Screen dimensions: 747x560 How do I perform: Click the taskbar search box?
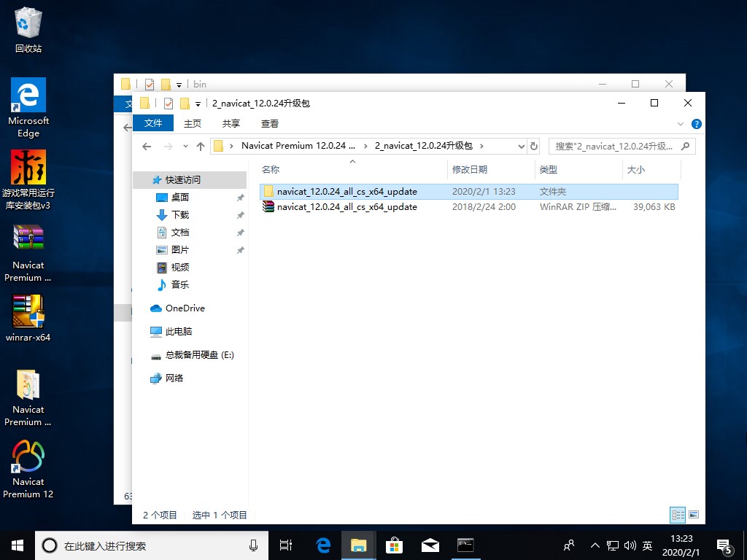pos(152,545)
